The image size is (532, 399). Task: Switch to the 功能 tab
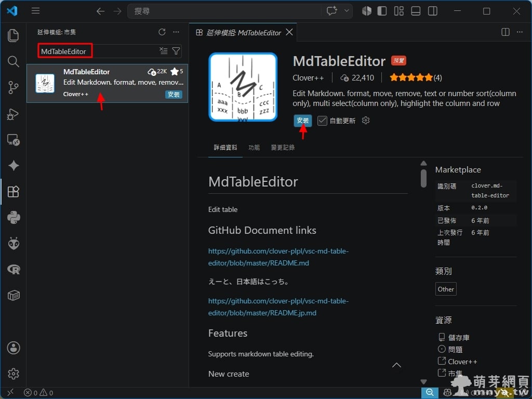(x=254, y=148)
